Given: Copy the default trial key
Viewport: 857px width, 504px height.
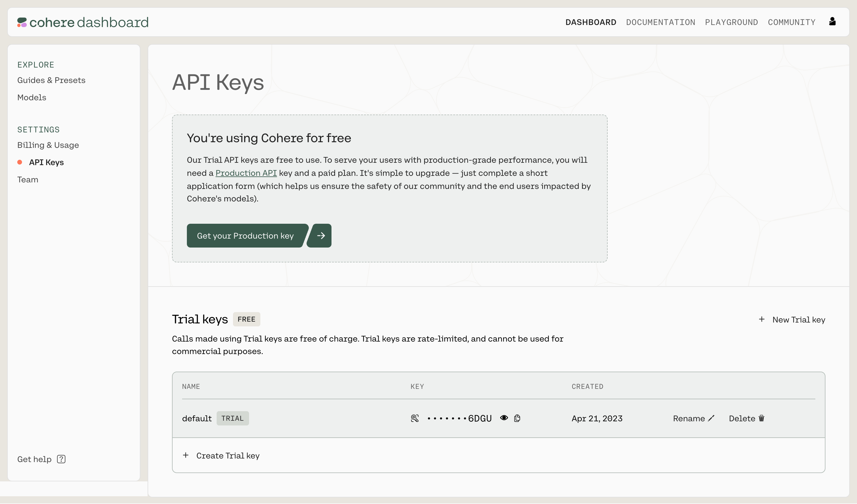Looking at the screenshot, I should [517, 418].
